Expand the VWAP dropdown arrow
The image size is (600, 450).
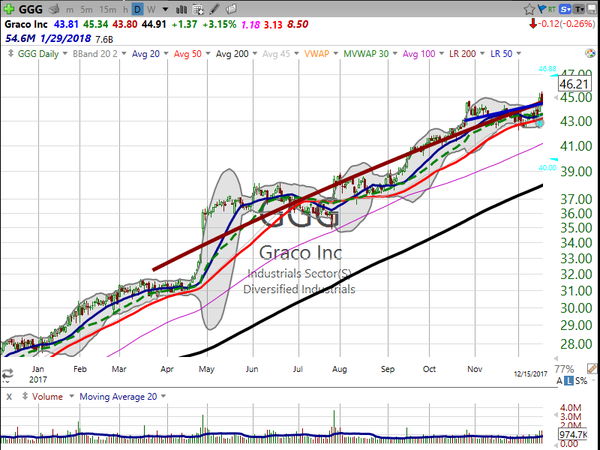coord(336,54)
